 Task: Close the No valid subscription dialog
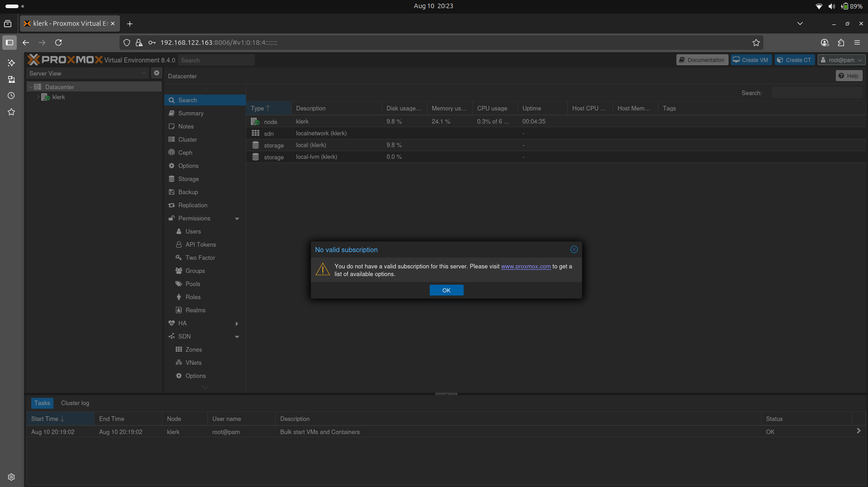(574, 249)
